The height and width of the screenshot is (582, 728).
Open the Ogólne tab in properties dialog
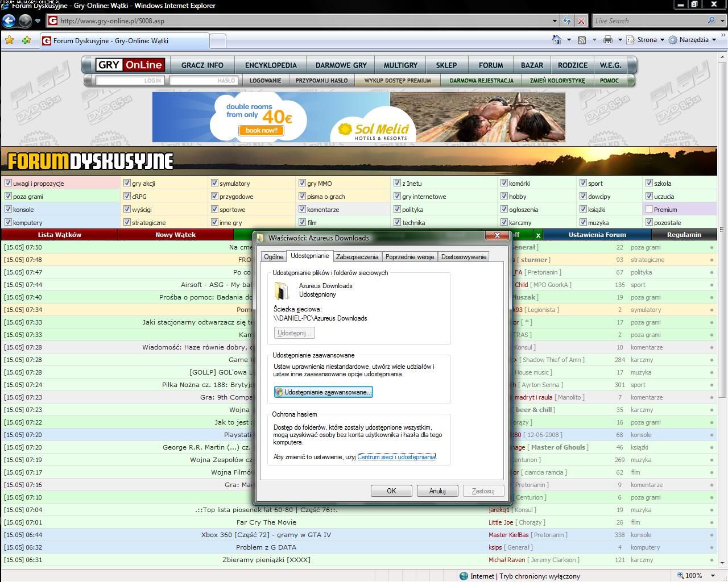coord(274,257)
